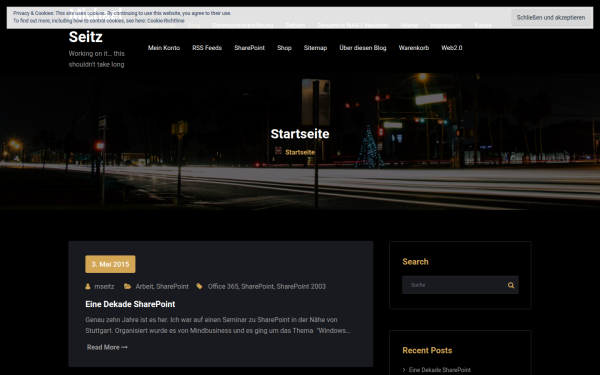Click the Search widget heading
The width and height of the screenshot is (600, 375).
[415, 262]
